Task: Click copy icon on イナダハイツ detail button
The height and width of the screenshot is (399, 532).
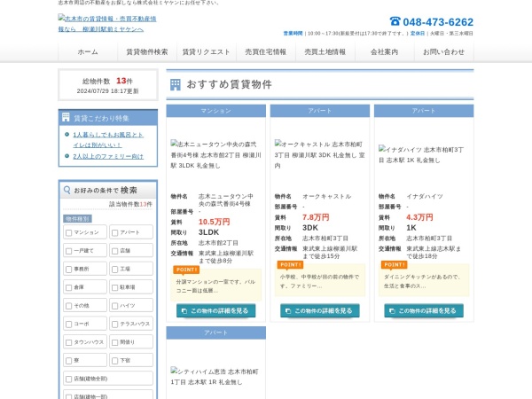Action: [392, 311]
